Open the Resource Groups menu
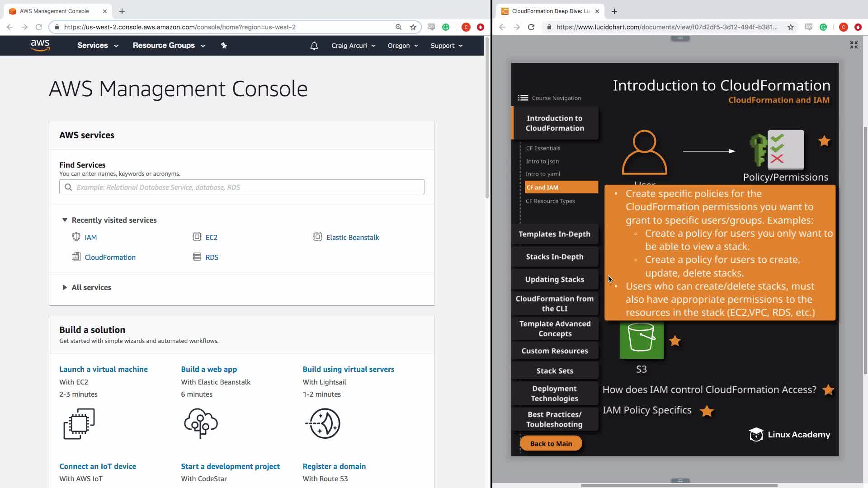 click(x=168, y=46)
